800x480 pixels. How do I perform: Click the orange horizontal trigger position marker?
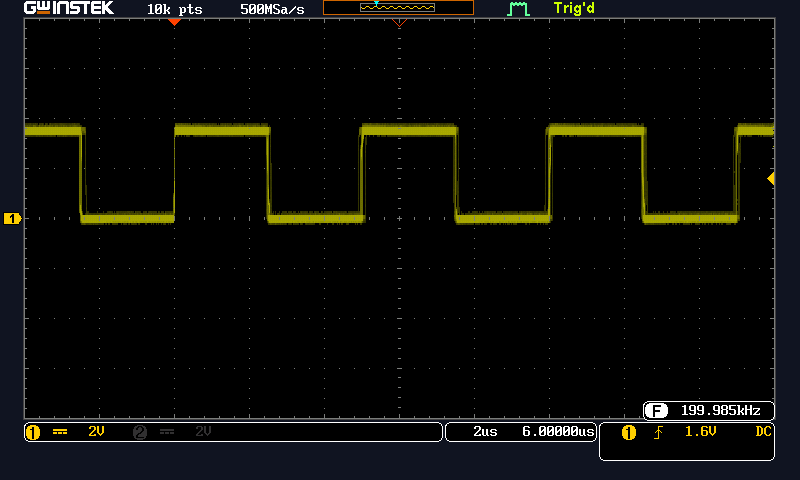(175, 21)
